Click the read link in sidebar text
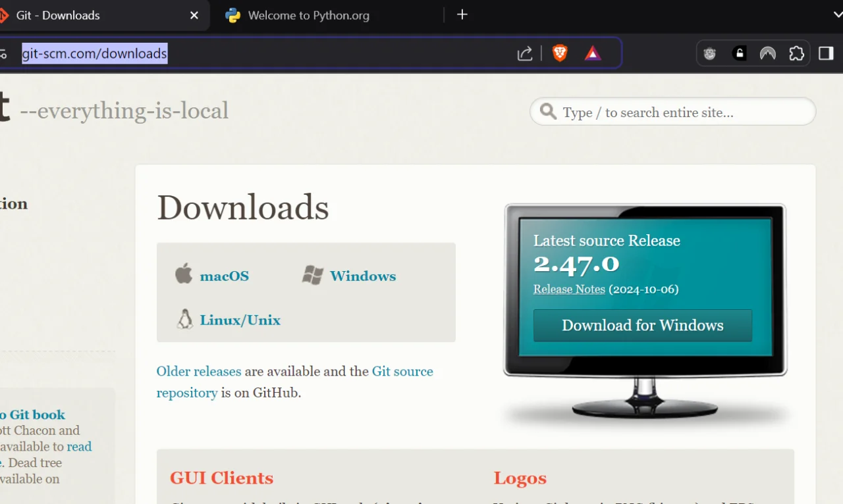Viewport: 843px width, 504px height. coord(79,447)
